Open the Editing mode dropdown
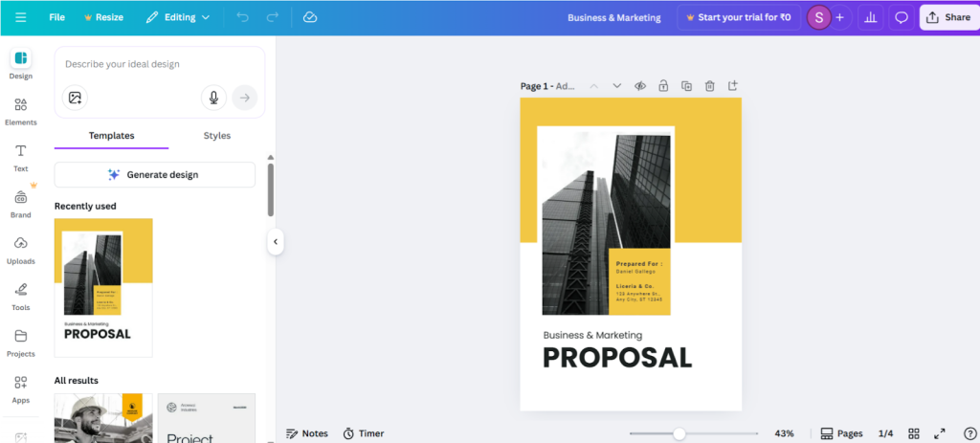980x443 pixels. point(178,17)
